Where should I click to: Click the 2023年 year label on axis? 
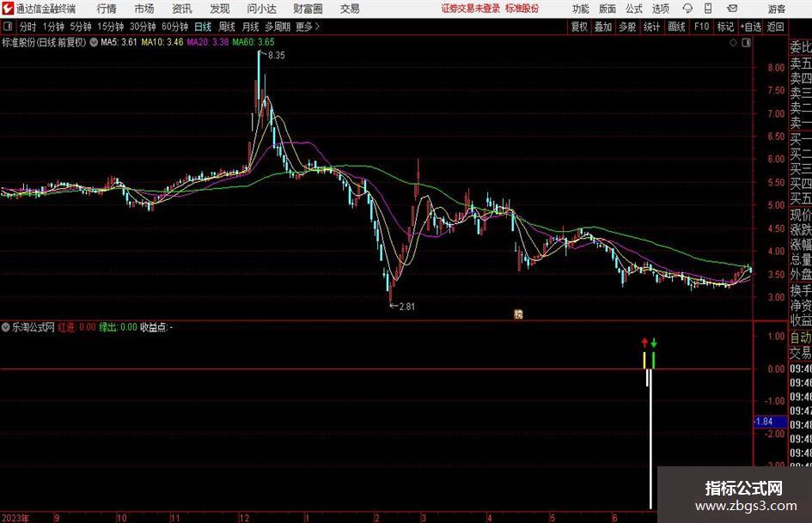pyautogui.click(x=15, y=517)
